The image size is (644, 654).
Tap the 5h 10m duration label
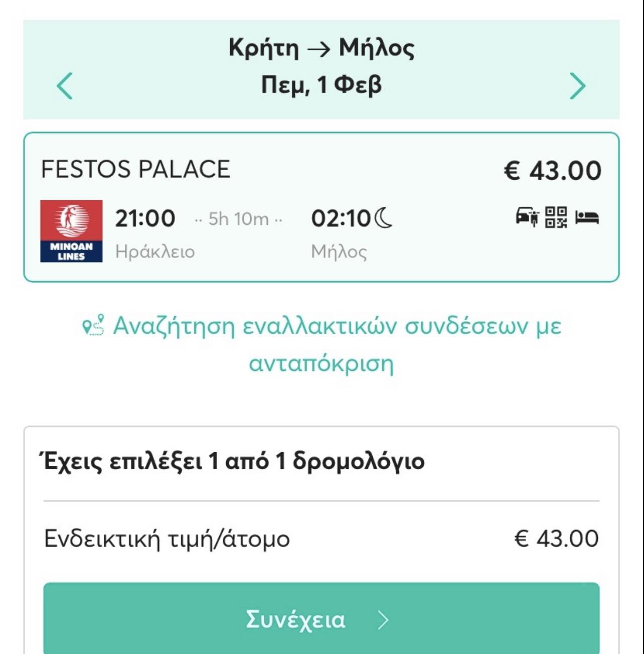click(x=239, y=219)
